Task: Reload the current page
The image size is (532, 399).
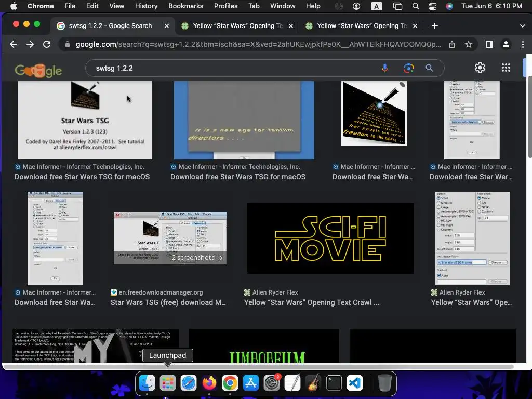Action: pyautogui.click(x=47, y=44)
